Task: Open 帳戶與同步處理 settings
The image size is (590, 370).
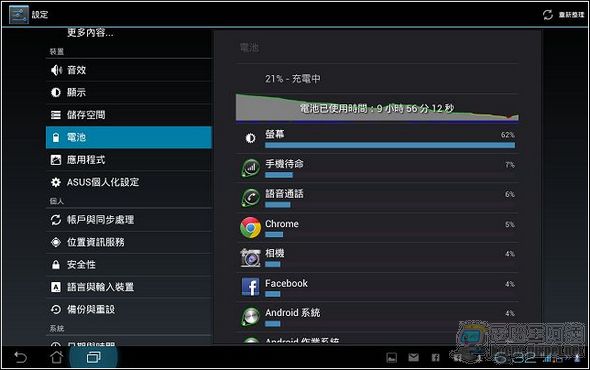Action: coord(129,220)
